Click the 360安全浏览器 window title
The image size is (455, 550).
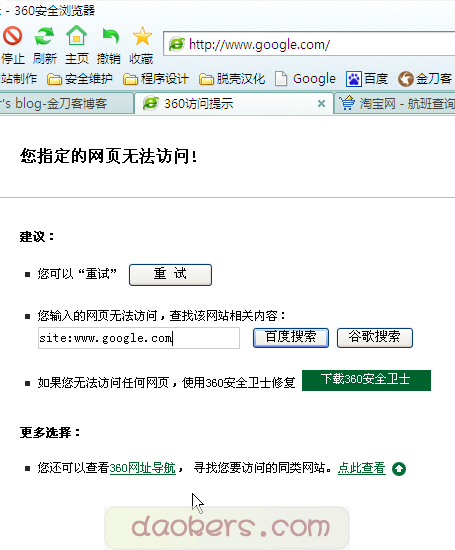pyautogui.click(x=54, y=11)
